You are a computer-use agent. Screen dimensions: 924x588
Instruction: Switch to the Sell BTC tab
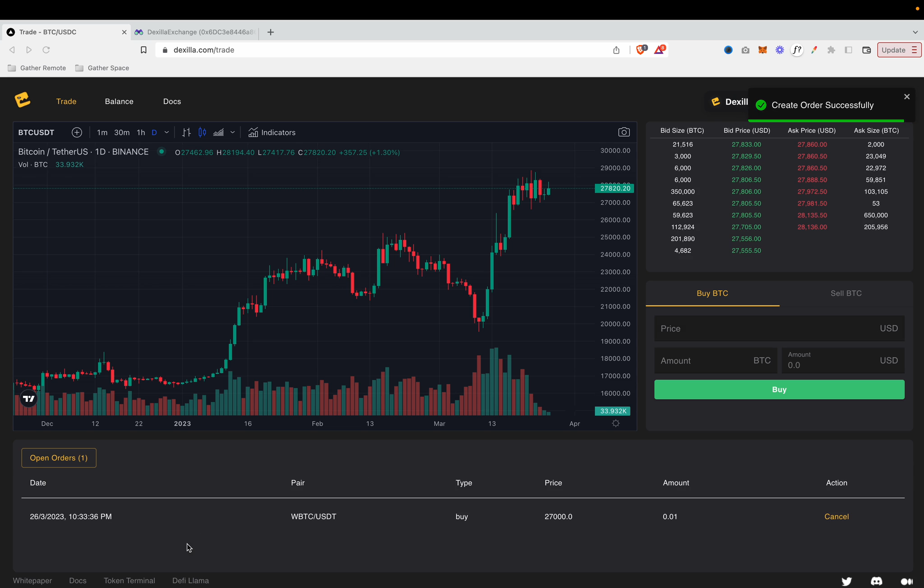point(846,293)
